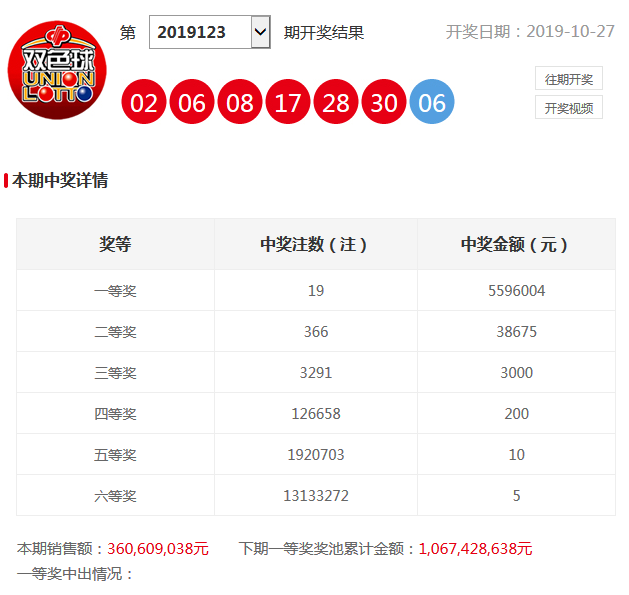This screenshot has width=629, height=595.
Task: Select the 一等奖 row label
Action: (x=115, y=290)
